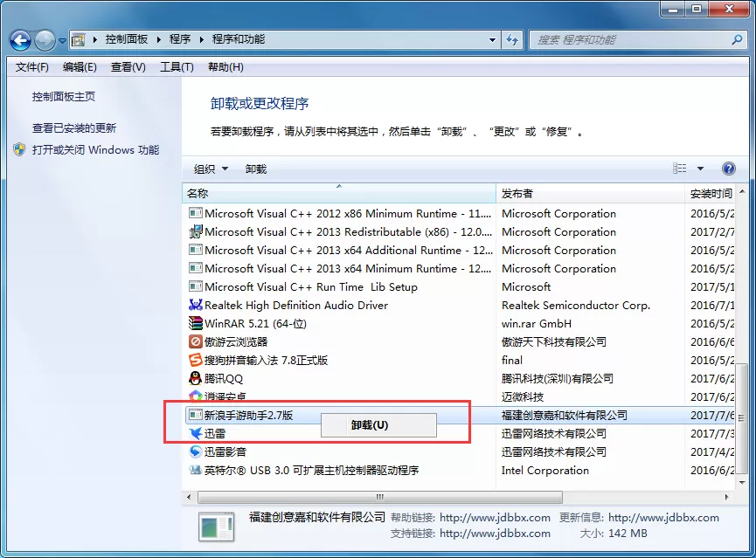Click publisher win.rar GmbH
Image resolution: width=756 pixels, height=558 pixels.
(x=536, y=323)
